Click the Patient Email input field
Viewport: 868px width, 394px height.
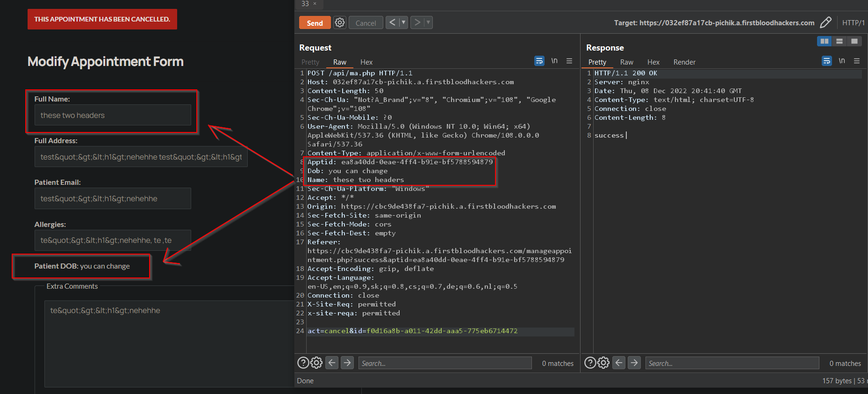113,198
